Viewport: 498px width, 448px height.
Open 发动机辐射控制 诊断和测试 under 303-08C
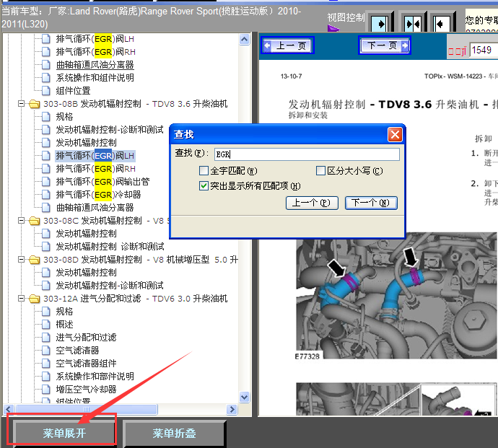(x=110, y=247)
